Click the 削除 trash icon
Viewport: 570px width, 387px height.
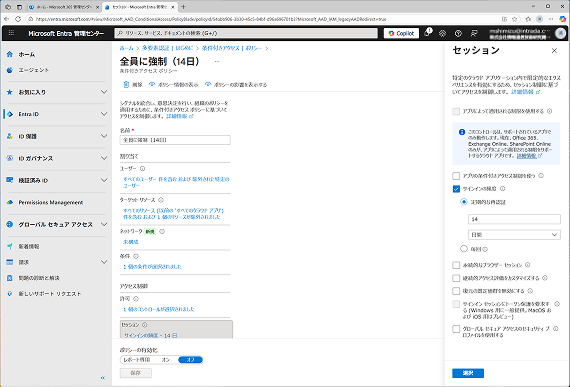tap(126, 85)
